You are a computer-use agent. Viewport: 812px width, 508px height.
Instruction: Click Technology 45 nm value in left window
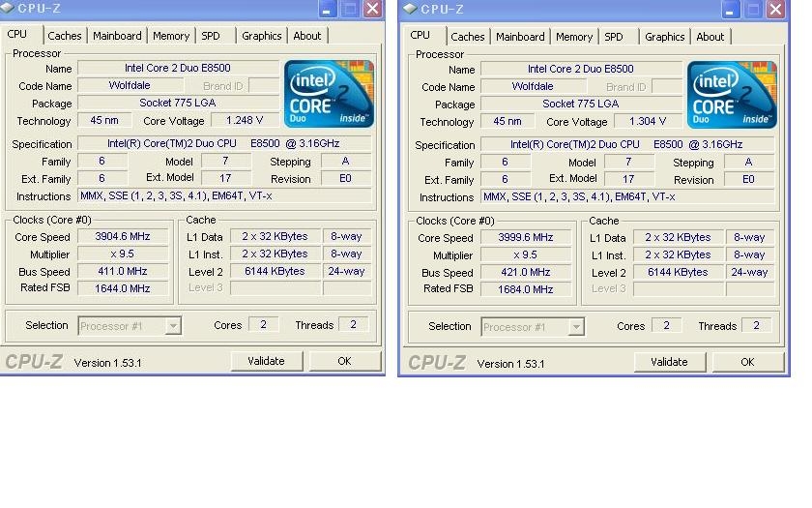(x=104, y=120)
